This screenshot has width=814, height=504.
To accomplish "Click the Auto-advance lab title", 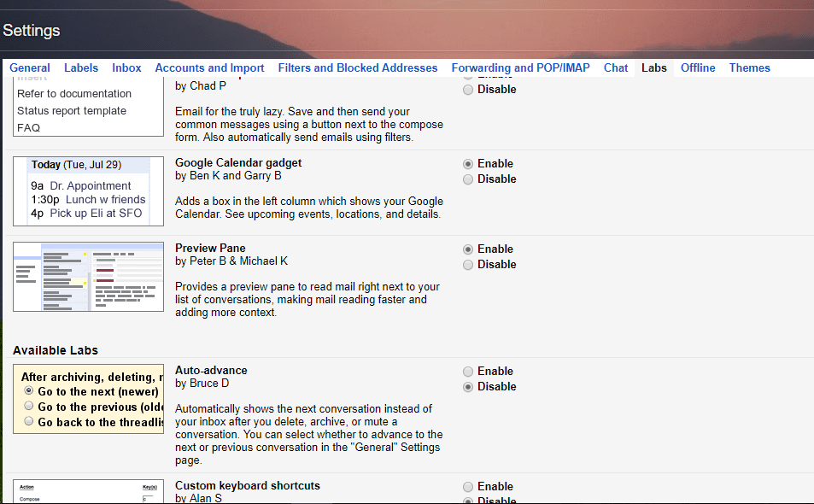I will (211, 371).
